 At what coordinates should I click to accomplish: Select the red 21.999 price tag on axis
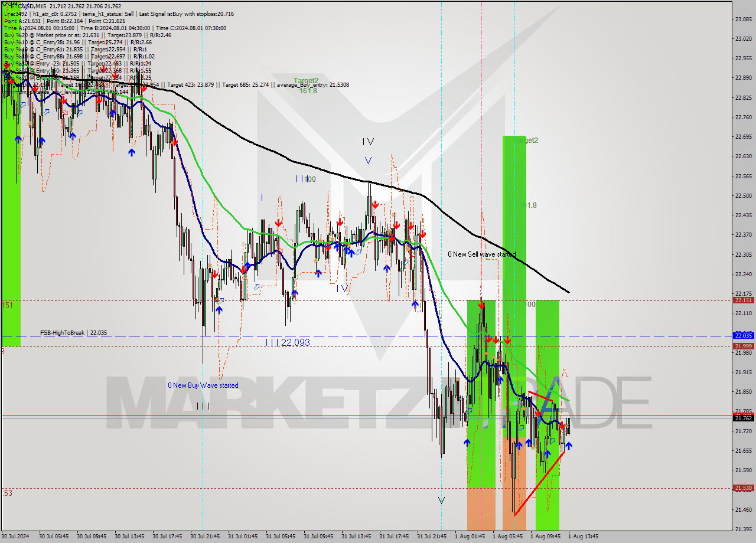[x=743, y=346]
